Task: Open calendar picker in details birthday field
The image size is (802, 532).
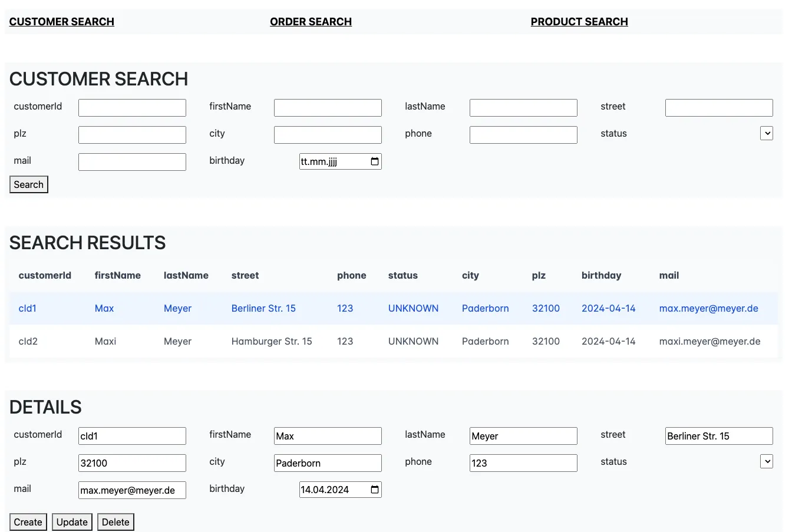Action: click(x=375, y=490)
